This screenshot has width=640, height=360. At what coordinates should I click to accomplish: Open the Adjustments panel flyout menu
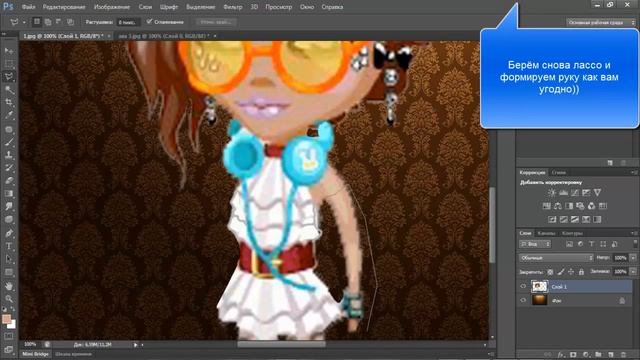coord(633,173)
